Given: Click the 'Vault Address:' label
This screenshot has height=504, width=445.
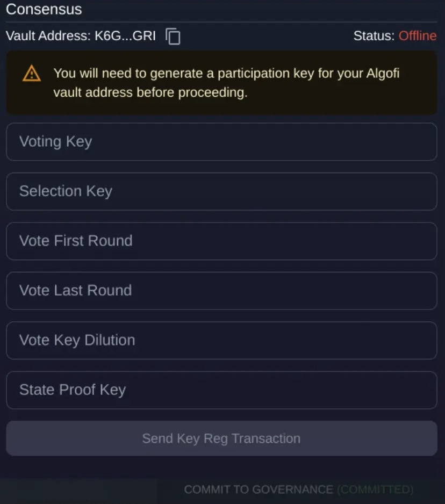Looking at the screenshot, I should coord(48,36).
